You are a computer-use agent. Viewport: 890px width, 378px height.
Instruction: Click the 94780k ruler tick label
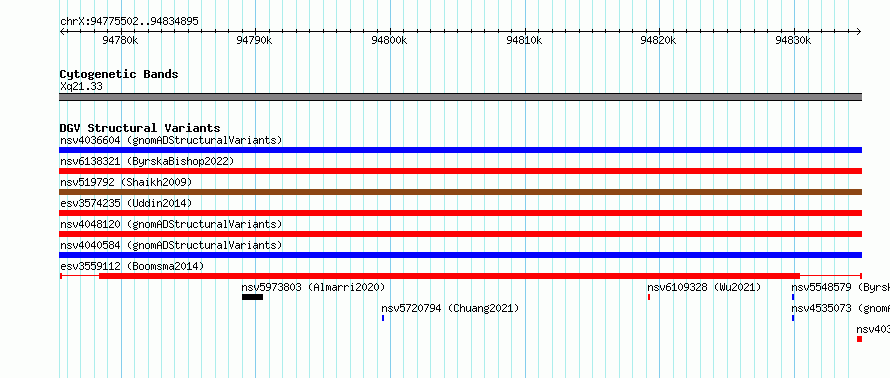click(x=120, y=40)
